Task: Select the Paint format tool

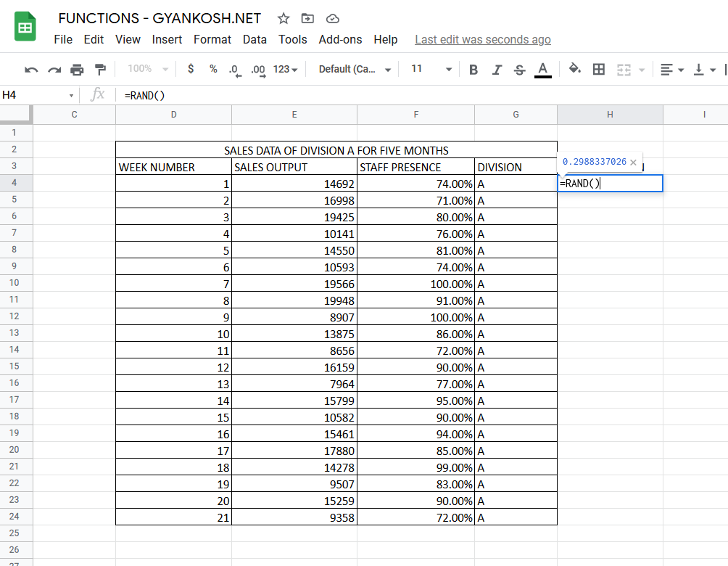Action: [x=102, y=69]
